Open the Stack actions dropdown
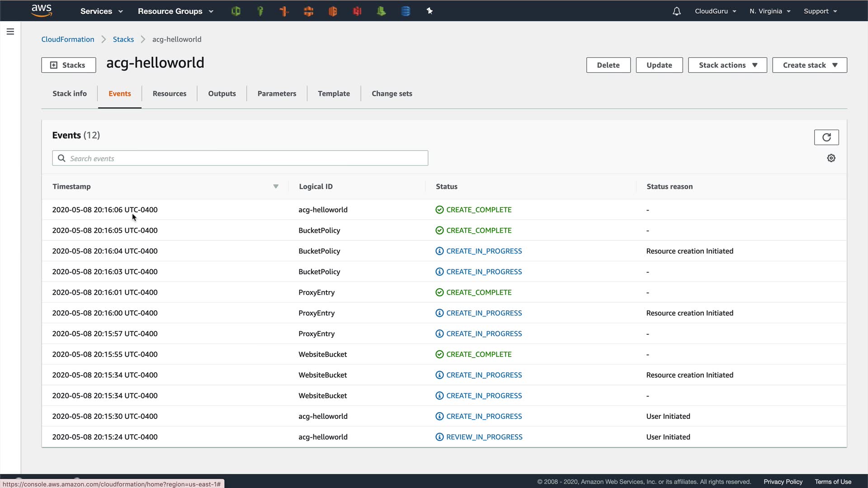Image resolution: width=868 pixels, height=488 pixels. pyautogui.click(x=727, y=65)
